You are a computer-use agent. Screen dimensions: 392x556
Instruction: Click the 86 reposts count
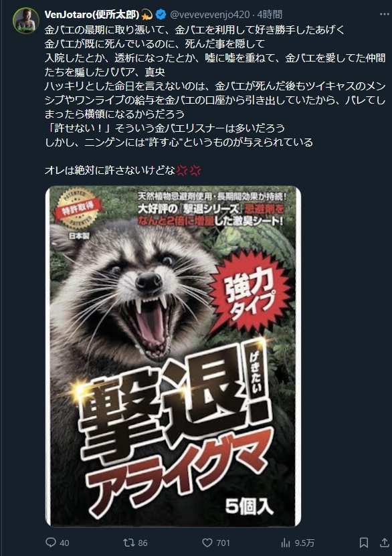(x=143, y=543)
